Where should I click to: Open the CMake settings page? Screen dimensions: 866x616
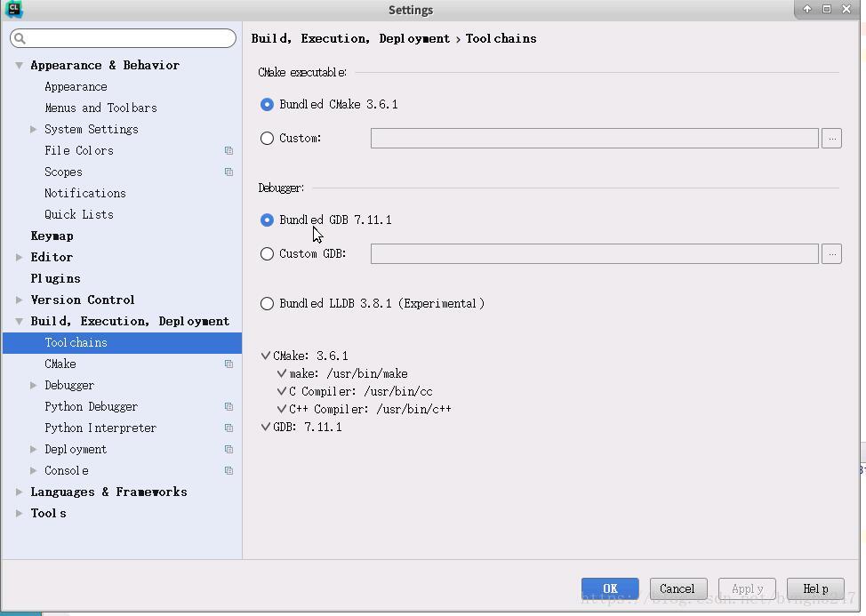coord(60,364)
